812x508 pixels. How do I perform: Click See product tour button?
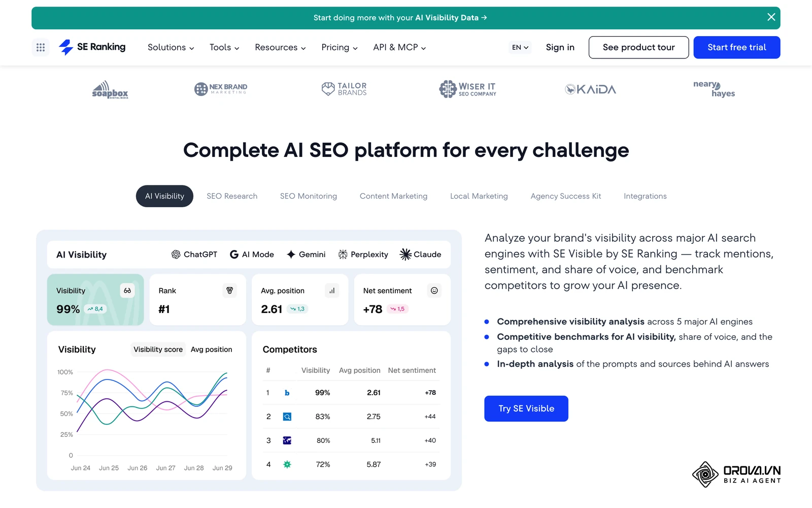point(638,47)
